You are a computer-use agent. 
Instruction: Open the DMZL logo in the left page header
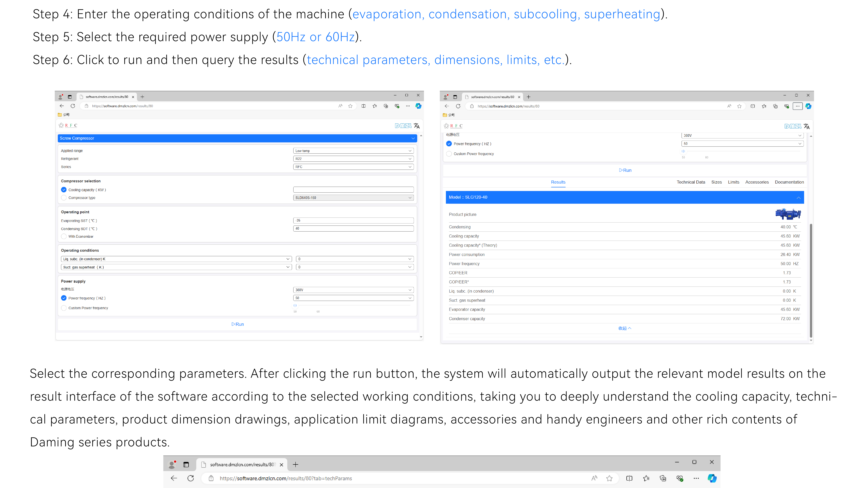click(x=403, y=126)
